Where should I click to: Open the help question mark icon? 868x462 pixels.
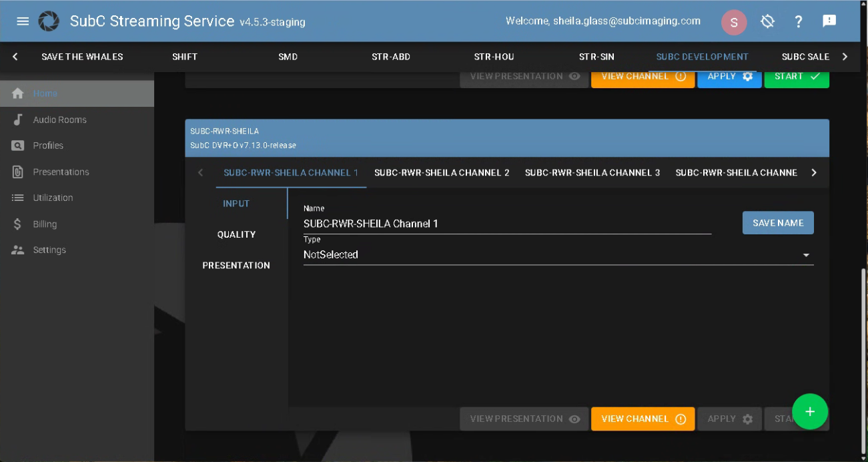(798, 21)
